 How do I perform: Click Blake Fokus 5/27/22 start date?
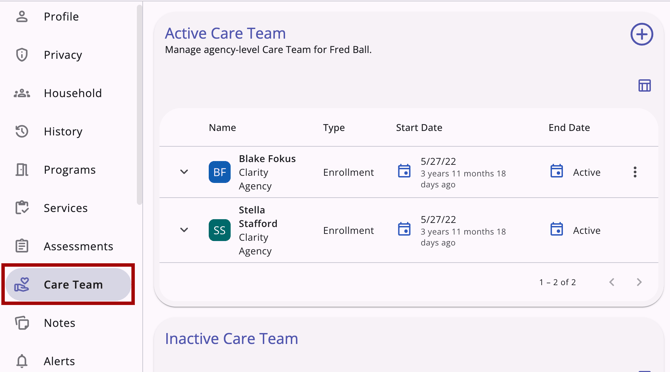pos(438,161)
